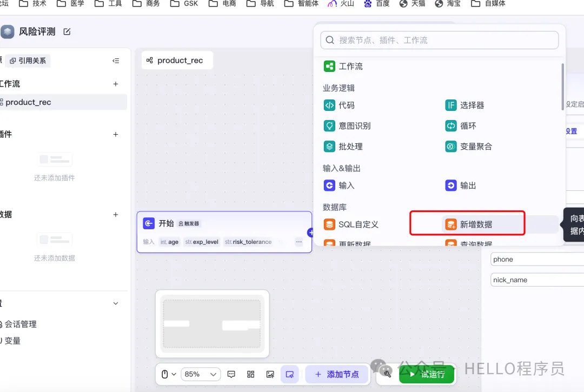Open the 智能体 bookmarks folder
The height and width of the screenshot is (392, 584).
click(x=302, y=4)
